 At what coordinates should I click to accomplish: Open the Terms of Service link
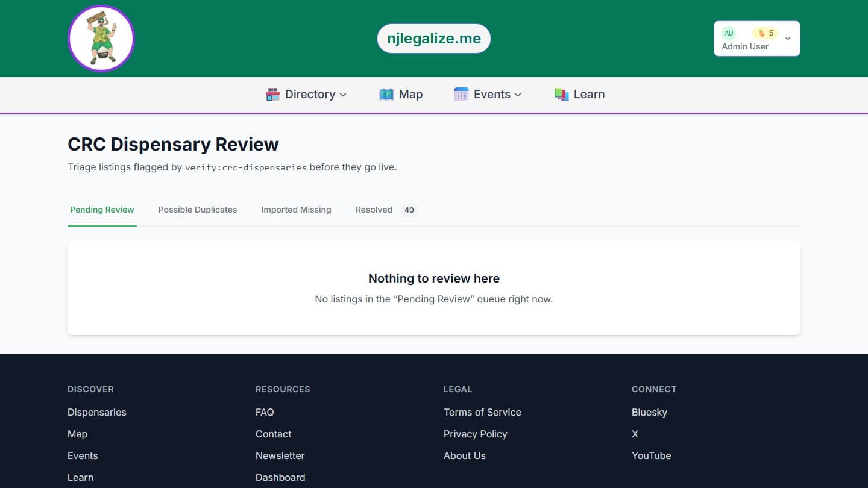coord(482,412)
